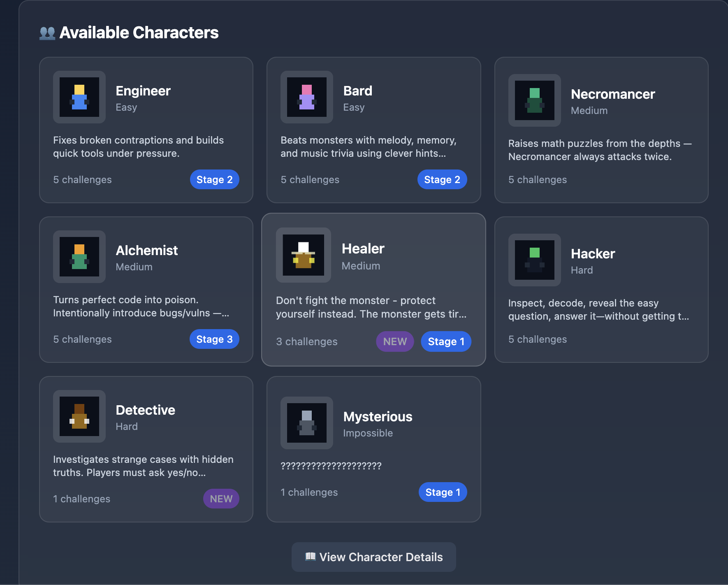Pick the Alchemist character avatar
The width and height of the screenshot is (728, 585).
(x=79, y=257)
